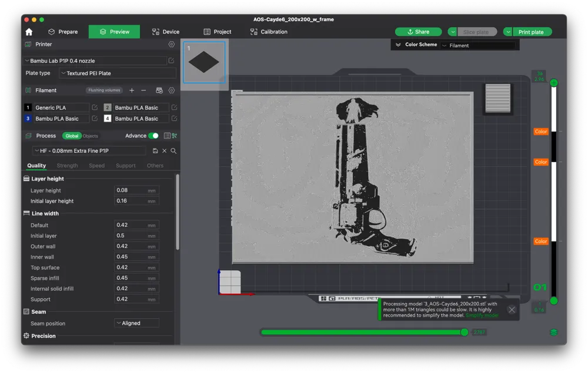This screenshot has height=373, width=588.
Task: Turn off the Advance toggle
Action: pos(153,136)
